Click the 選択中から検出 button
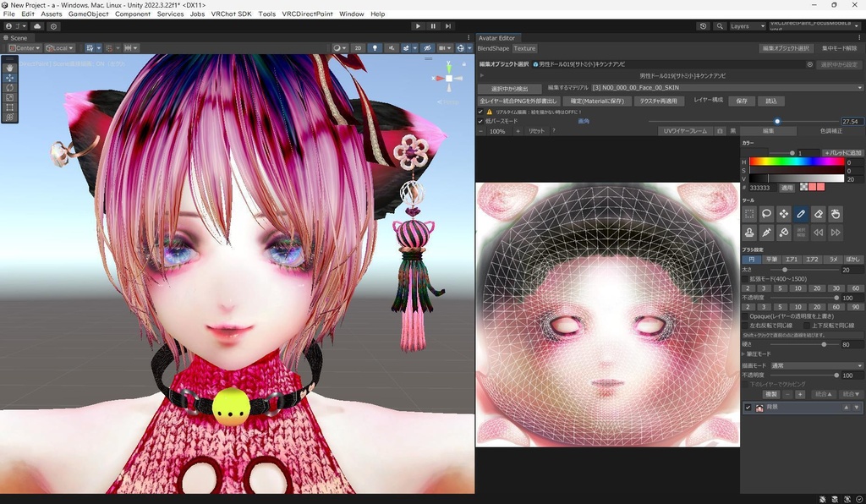 pyautogui.click(x=509, y=88)
